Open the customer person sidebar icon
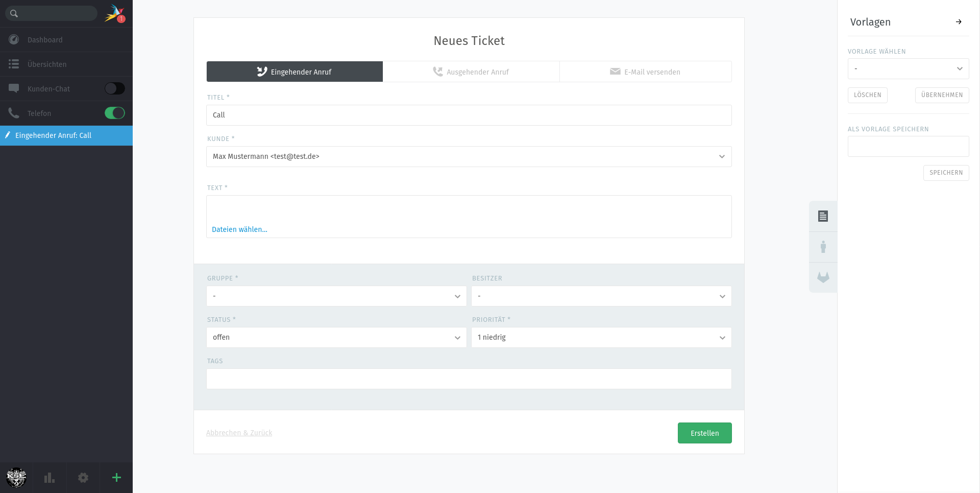This screenshot has width=980, height=493. coord(823,247)
